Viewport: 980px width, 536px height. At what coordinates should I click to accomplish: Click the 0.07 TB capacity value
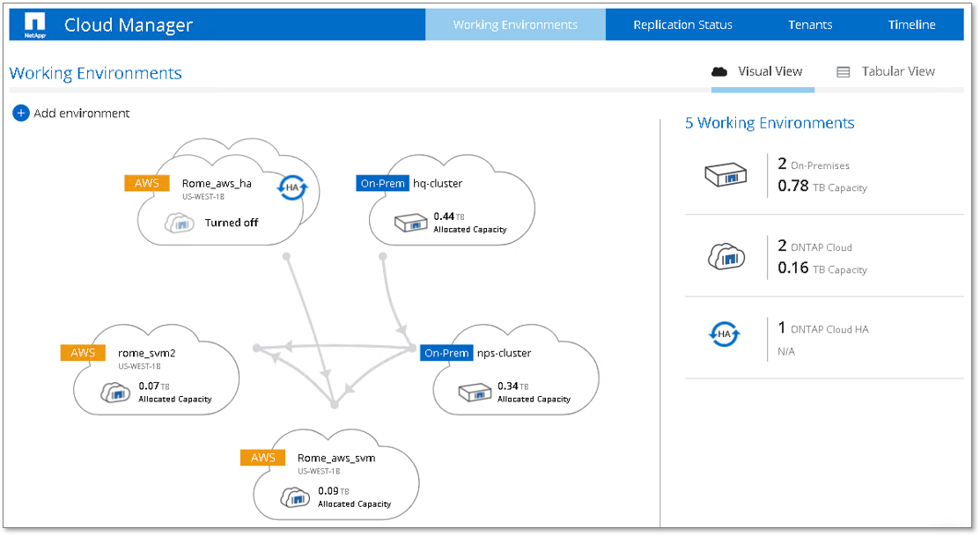(154, 386)
